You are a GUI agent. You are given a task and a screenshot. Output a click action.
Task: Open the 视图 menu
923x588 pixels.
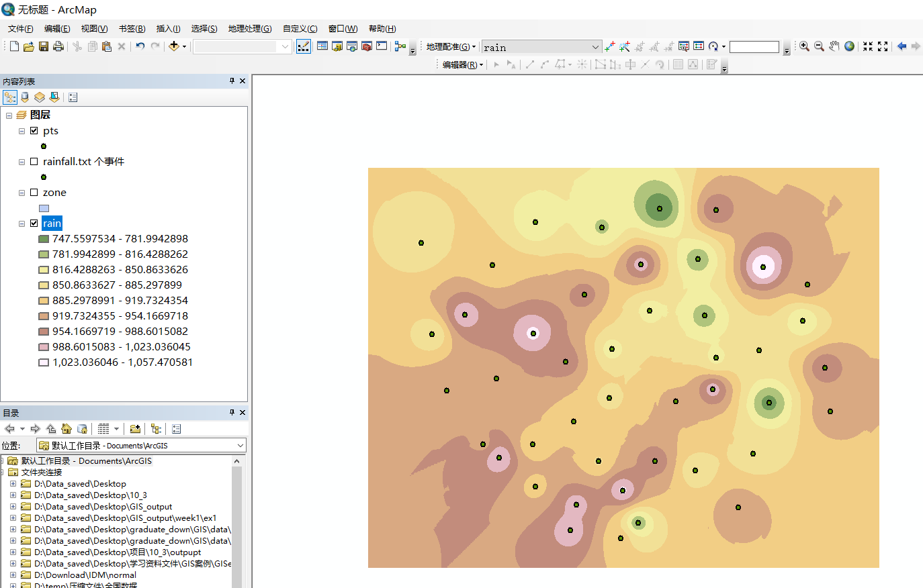[94, 29]
